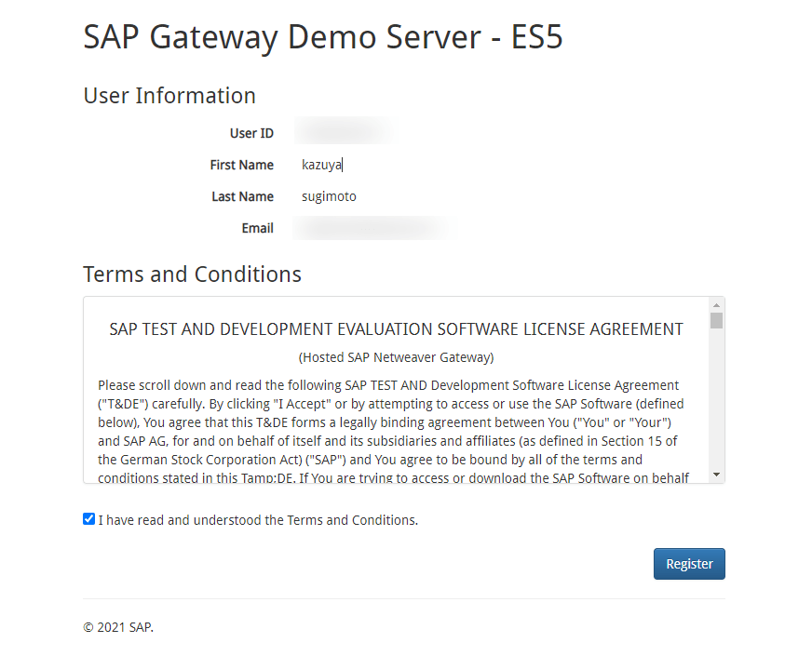Click the '© 2021 SAP.' footer text

(x=118, y=627)
